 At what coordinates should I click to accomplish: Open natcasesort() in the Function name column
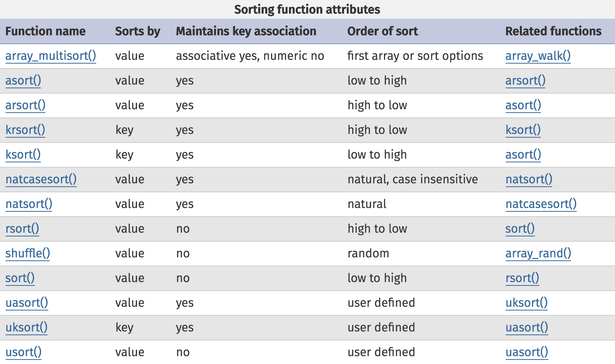(x=41, y=179)
